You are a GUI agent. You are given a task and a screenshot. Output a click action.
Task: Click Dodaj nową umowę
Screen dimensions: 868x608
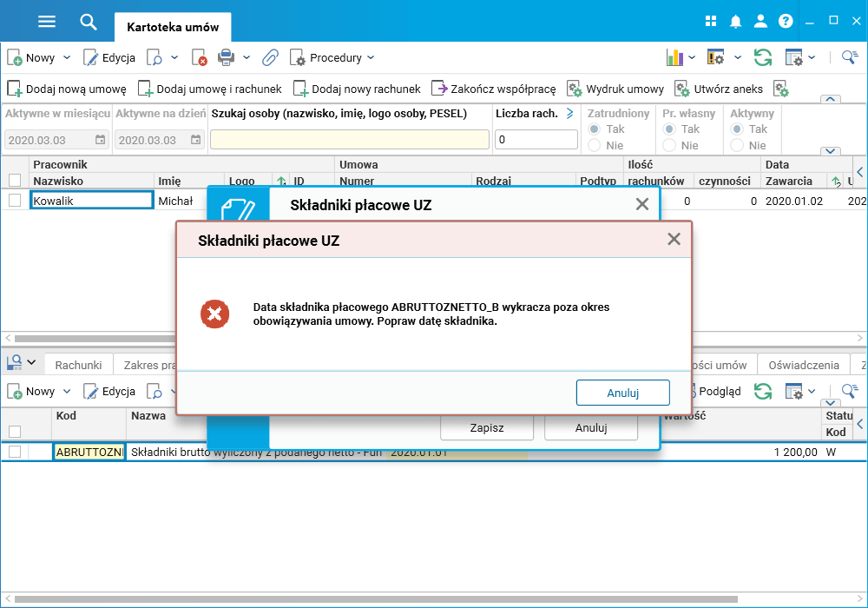click(x=67, y=89)
